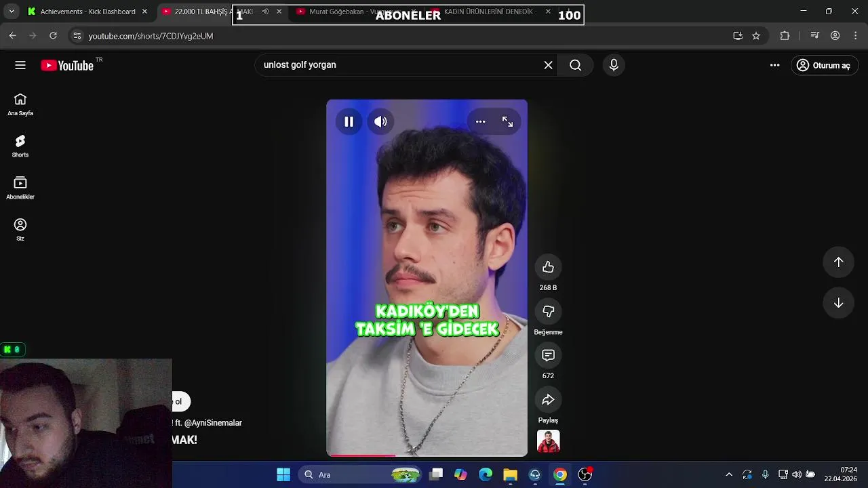Clear the search text with the X
This screenshot has width=868, height=488.
click(548, 65)
